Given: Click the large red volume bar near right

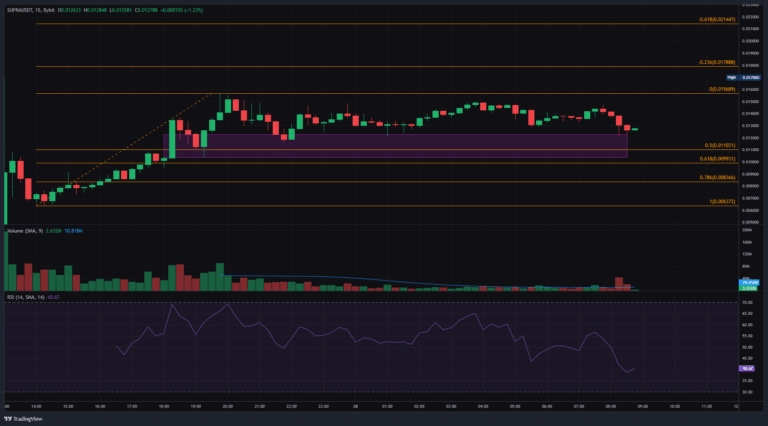Looking at the screenshot, I should coord(619,284).
